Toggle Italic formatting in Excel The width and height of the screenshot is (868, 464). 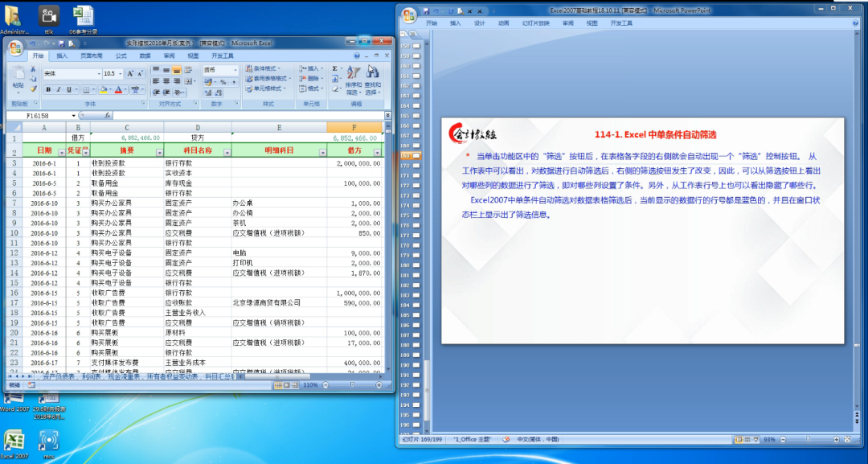pos(59,89)
